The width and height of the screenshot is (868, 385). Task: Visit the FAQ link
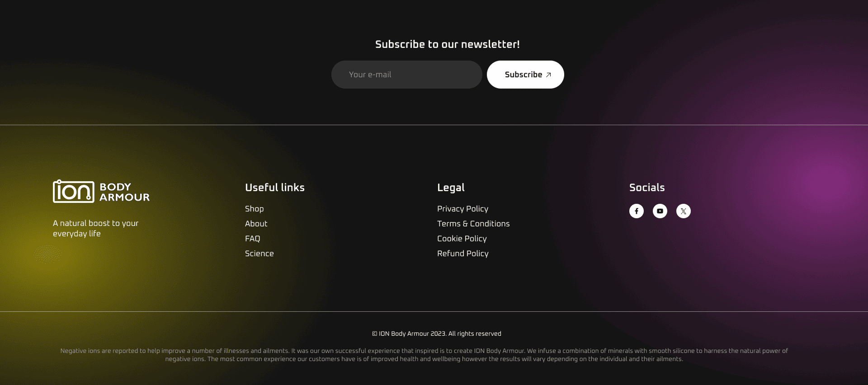253,239
